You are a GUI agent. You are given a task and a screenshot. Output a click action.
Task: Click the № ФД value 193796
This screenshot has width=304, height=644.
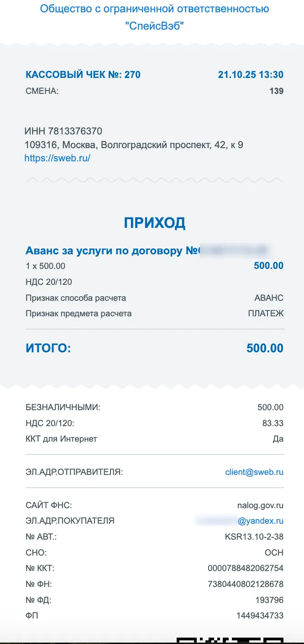point(269,600)
